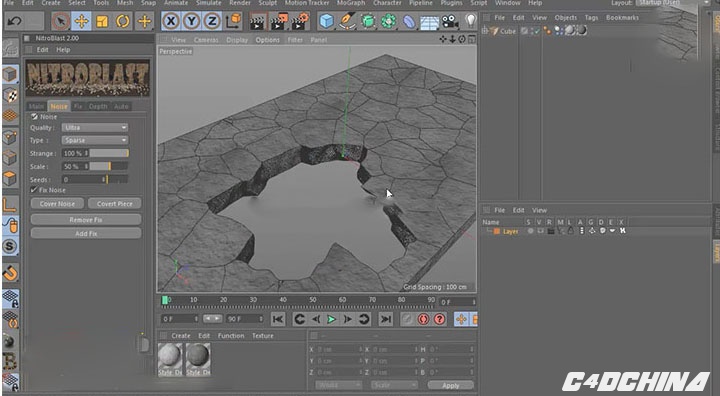Switch to the Depth tab in NitroBlast
Image resolution: width=720 pixels, height=396 pixels.
98,106
